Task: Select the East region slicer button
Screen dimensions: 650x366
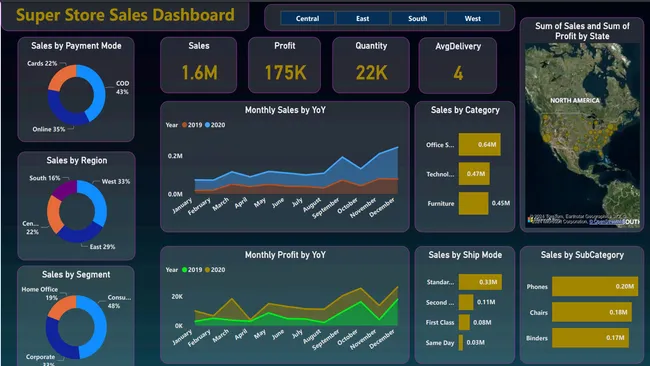Action: (x=363, y=18)
